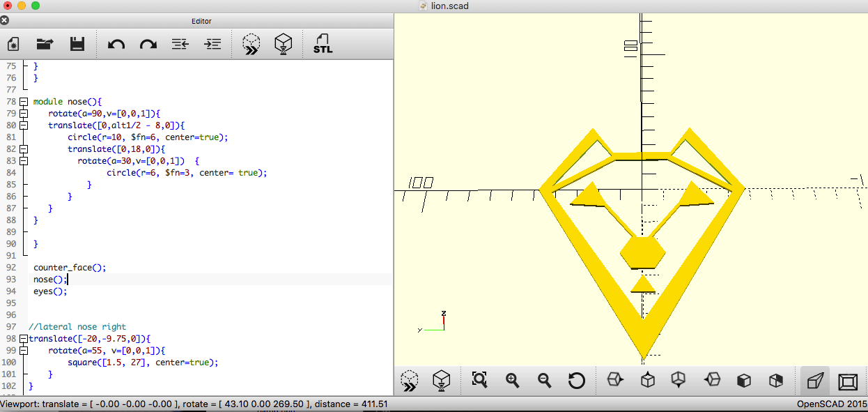Click line number 92 in the gutter
Screen dimensions: 868x412
click(x=10, y=267)
